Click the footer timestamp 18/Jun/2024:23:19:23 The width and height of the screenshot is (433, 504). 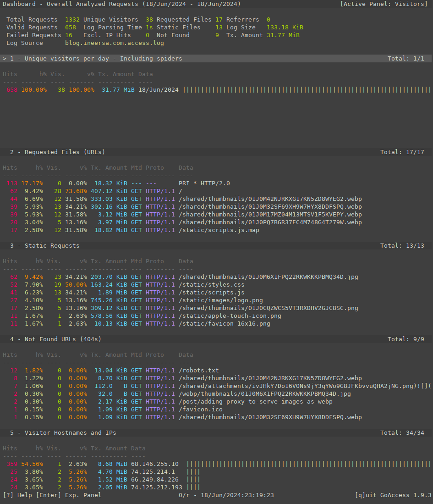pyautogui.click(x=237, y=495)
